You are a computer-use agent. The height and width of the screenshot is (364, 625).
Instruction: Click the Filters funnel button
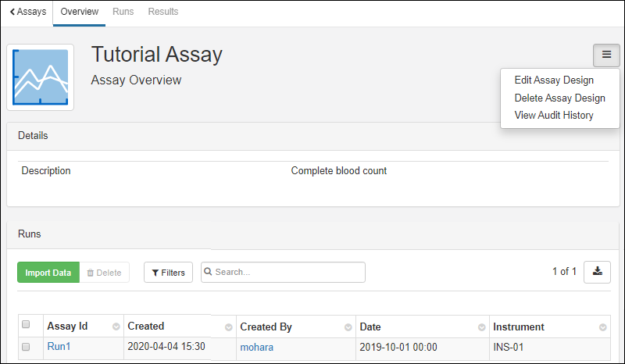pyautogui.click(x=168, y=273)
